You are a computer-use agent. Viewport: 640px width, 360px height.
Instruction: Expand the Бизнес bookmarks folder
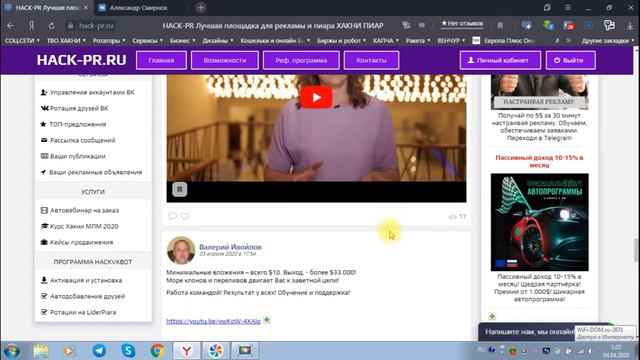point(182,40)
